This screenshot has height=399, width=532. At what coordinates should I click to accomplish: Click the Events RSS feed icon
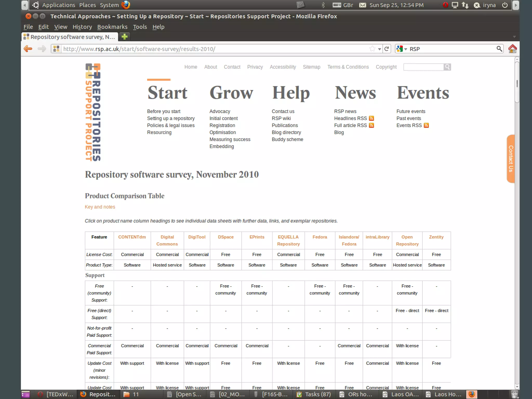pos(426,125)
